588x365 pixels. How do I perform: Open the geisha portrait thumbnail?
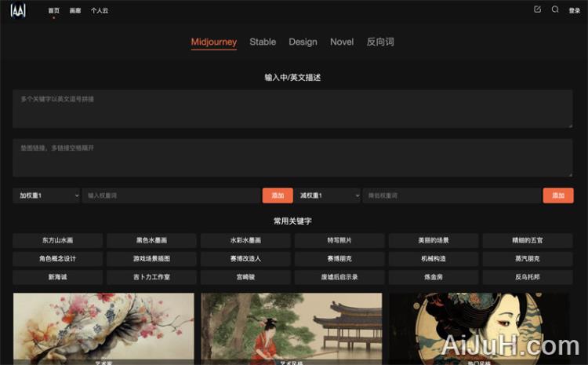click(x=480, y=328)
